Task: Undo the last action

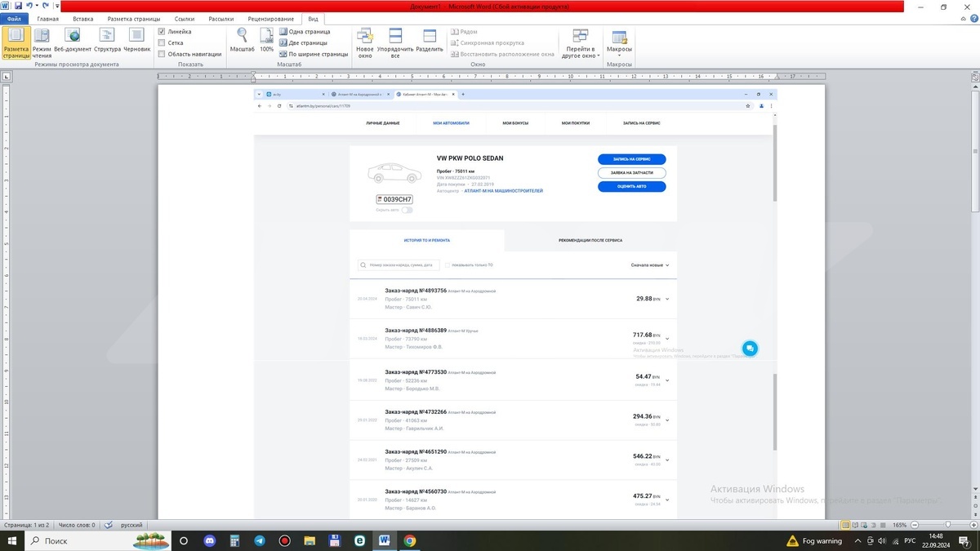Action: [29, 6]
